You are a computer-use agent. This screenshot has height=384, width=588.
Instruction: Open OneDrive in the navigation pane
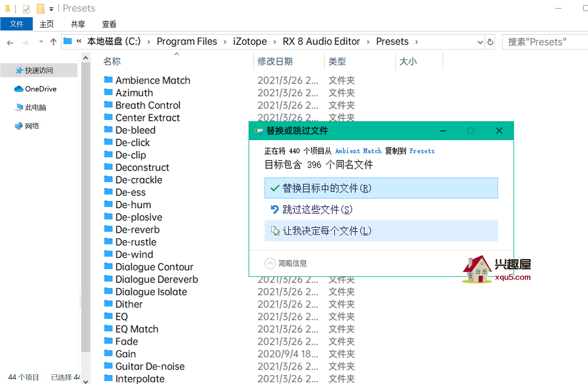(35, 89)
